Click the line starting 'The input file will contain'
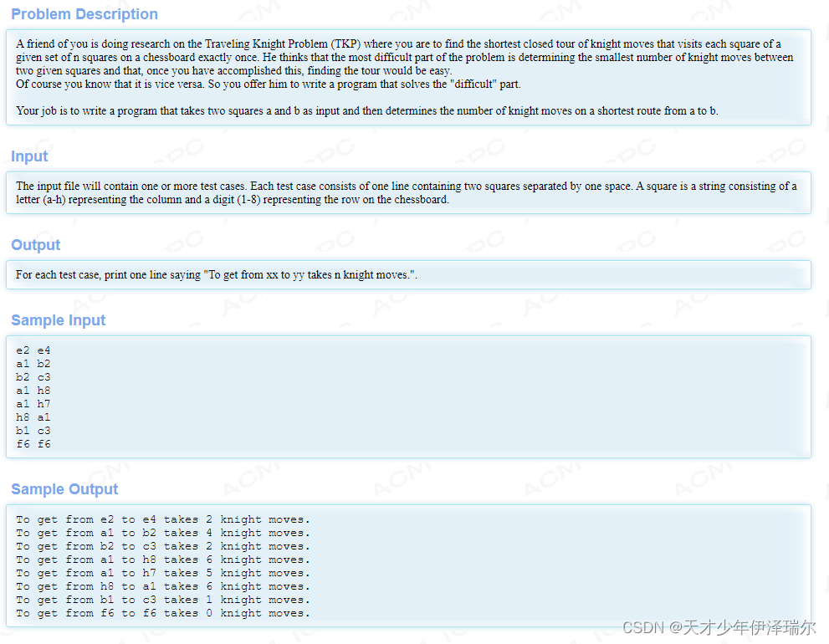Screen dimensions: 829x644 tap(406, 187)
